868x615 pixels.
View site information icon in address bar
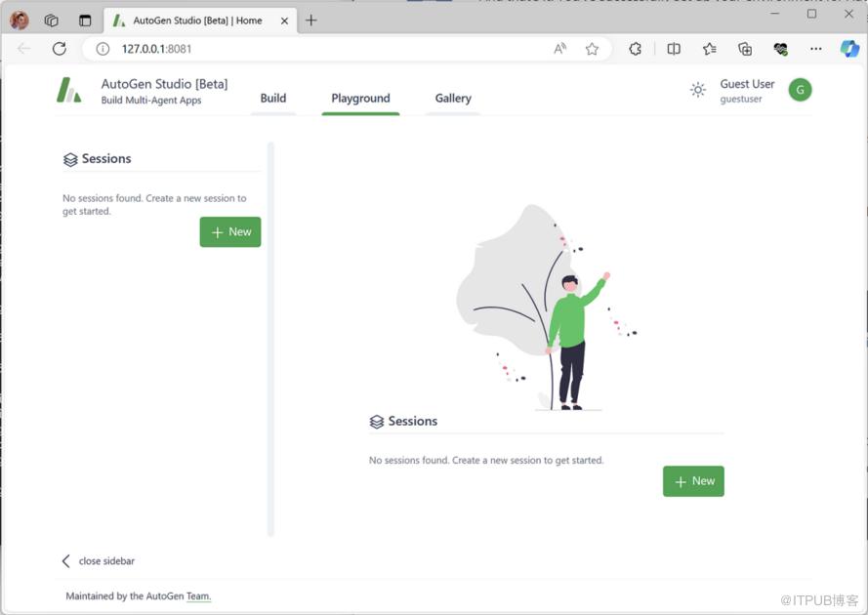103,49
